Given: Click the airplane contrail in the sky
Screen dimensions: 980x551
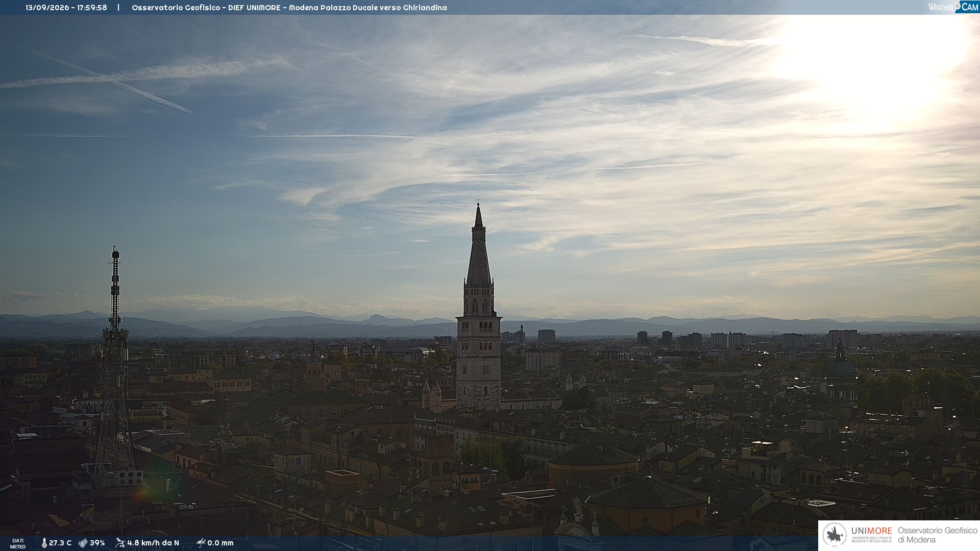Looking at the screenshot, I should point(102,78).
